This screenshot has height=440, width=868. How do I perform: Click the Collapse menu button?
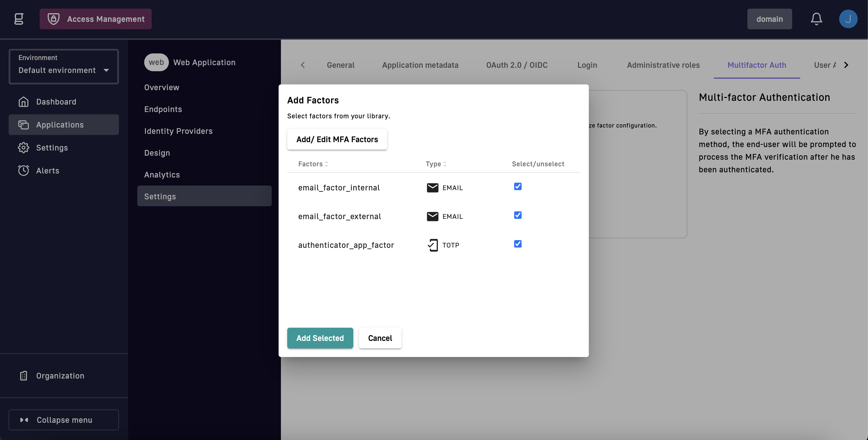click(x=63, y=420)
